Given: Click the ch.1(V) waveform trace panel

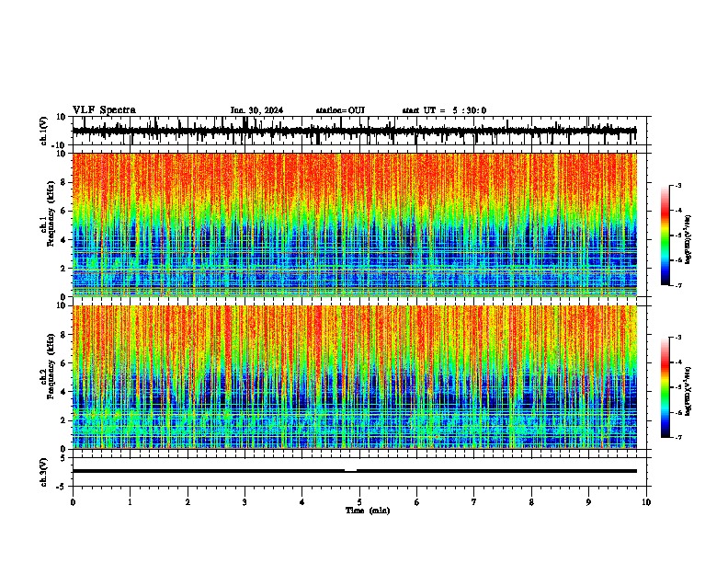Looking at the screenshot, I should [x=361, y=131].
